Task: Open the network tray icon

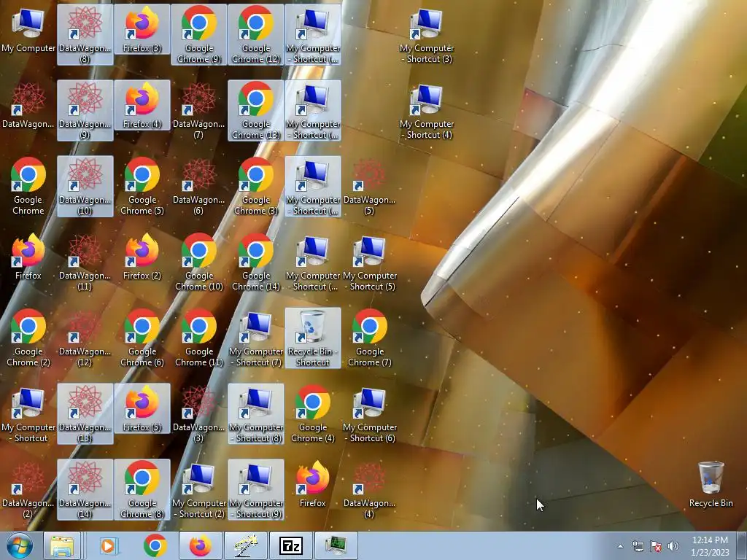Action: coord(638,546)
